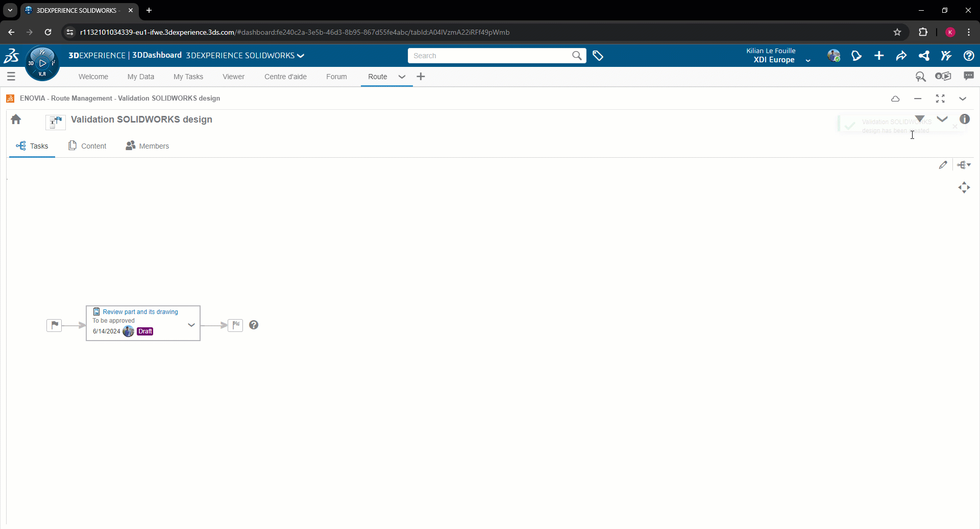Click the pencil edit icon
This screenshot has width=980, height=529.
pyautogui.click(x=943, y=165)
